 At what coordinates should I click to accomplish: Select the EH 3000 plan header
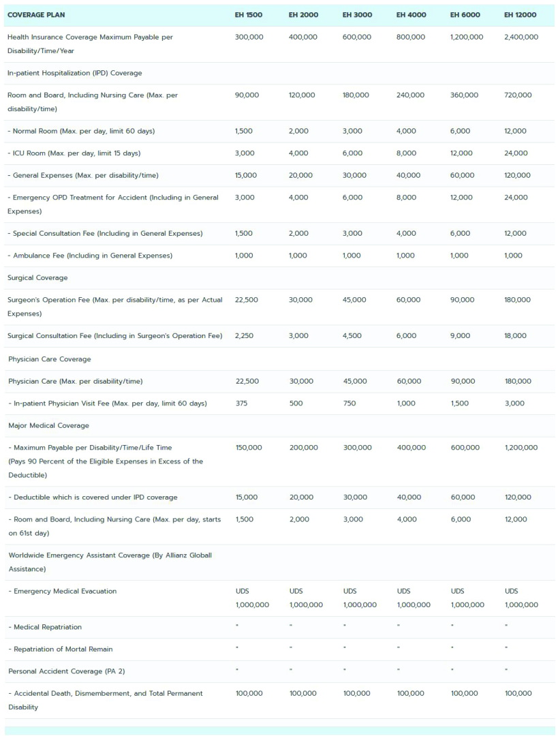tap(356, 15)
